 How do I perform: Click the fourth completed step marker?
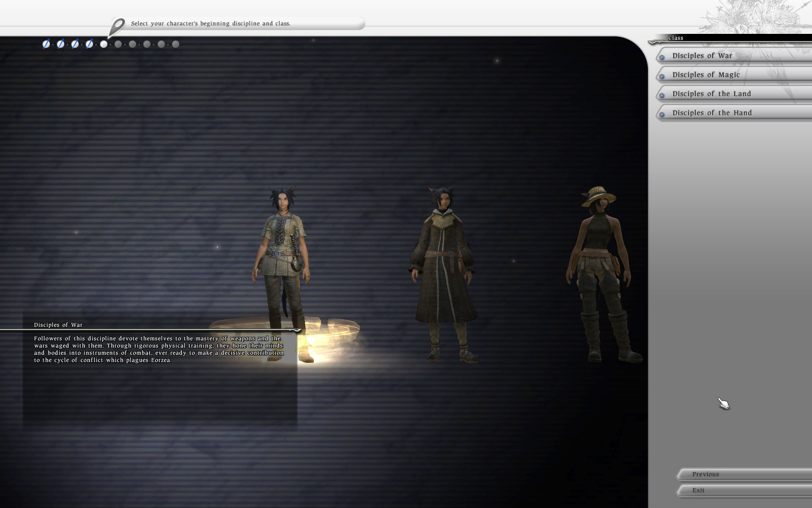(89, 44)
